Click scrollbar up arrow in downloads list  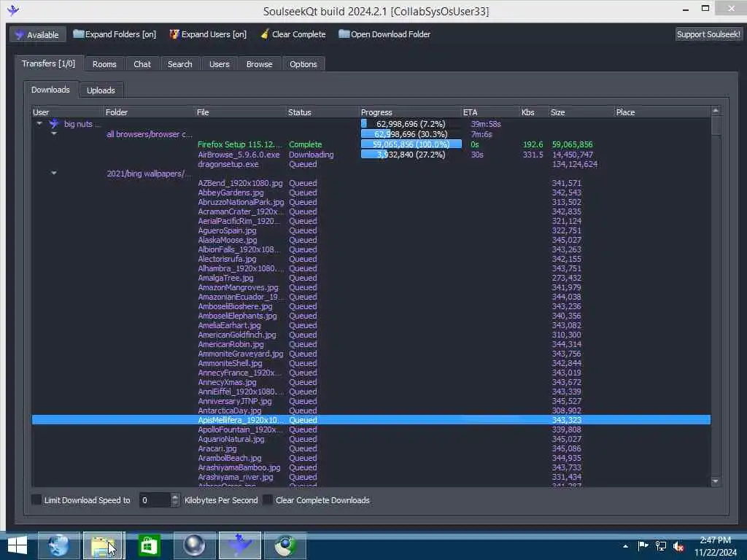[715, 111]
